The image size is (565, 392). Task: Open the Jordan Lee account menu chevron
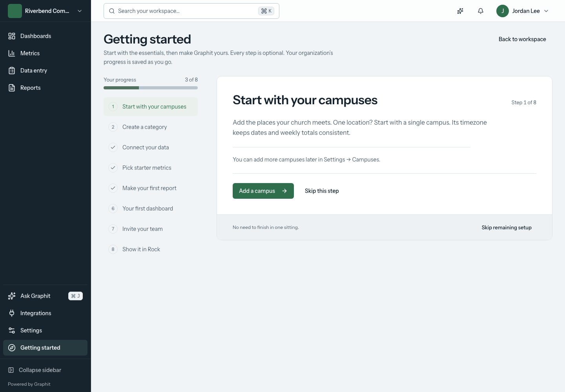pos(546,11)
